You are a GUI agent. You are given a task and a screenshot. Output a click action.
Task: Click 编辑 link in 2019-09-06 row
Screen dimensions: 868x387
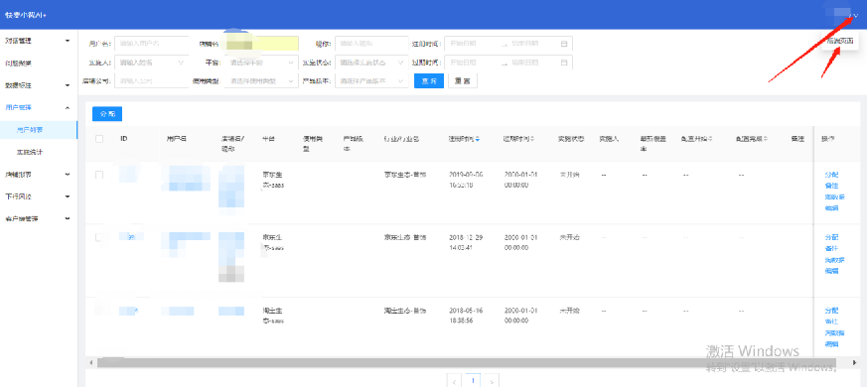[831, 208]
